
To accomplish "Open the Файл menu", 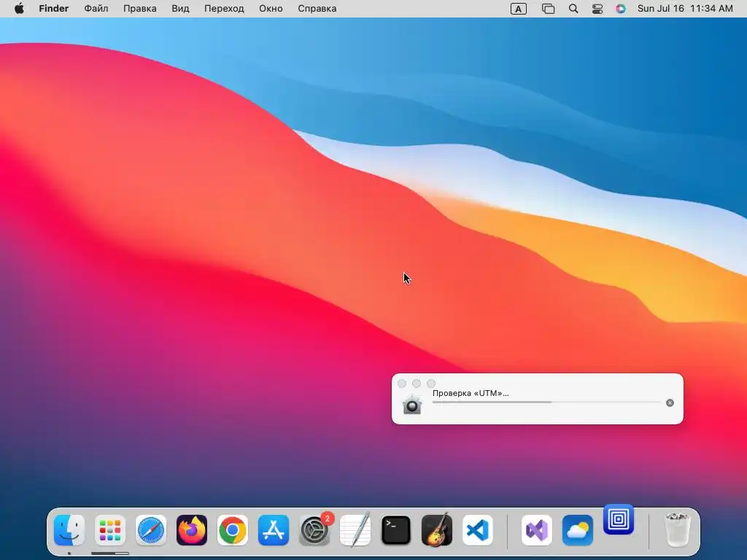I will pos(96,9).
